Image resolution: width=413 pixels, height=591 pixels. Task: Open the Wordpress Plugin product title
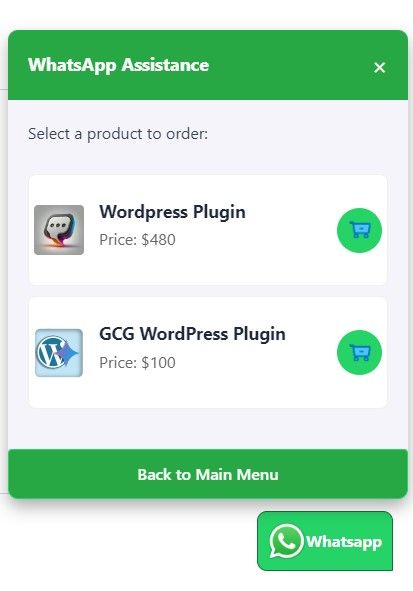pyautogui.click(x=172, y=211)
